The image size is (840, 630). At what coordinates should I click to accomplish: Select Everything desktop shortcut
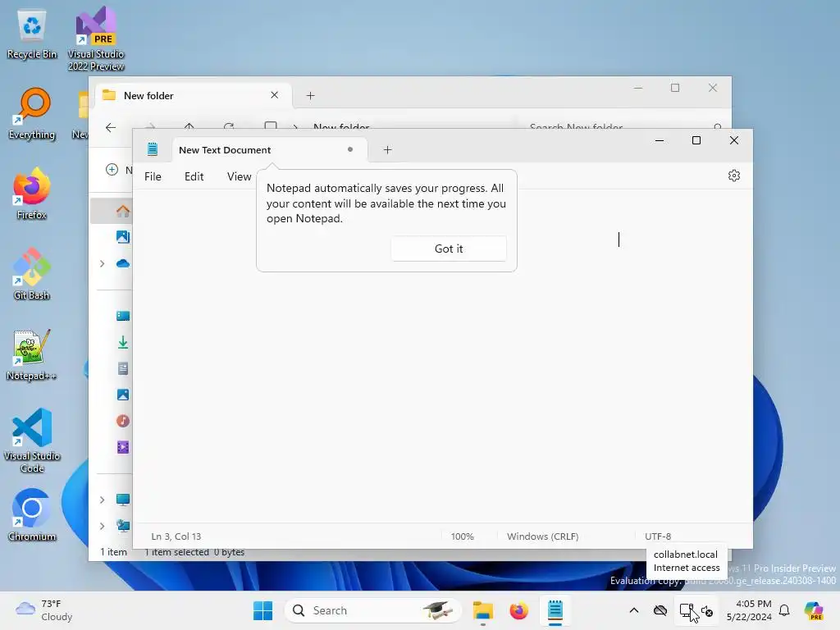[32, 113]
